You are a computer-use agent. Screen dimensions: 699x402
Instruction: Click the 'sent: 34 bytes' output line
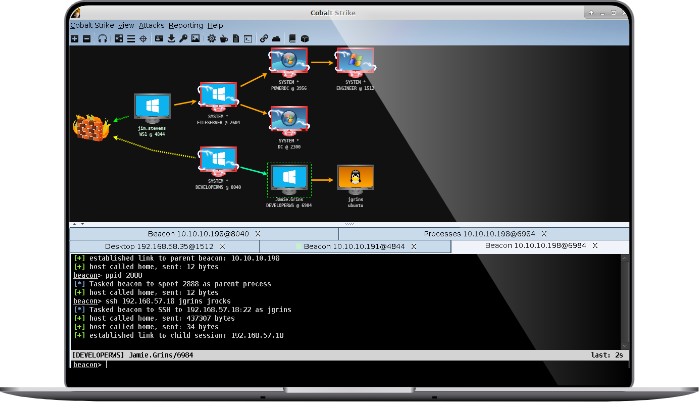pos(146,327)
